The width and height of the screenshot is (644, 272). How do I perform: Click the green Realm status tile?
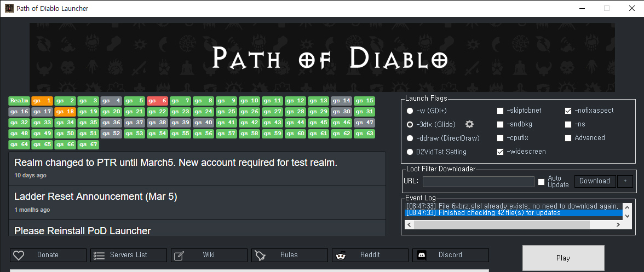(x=19, y=101)
